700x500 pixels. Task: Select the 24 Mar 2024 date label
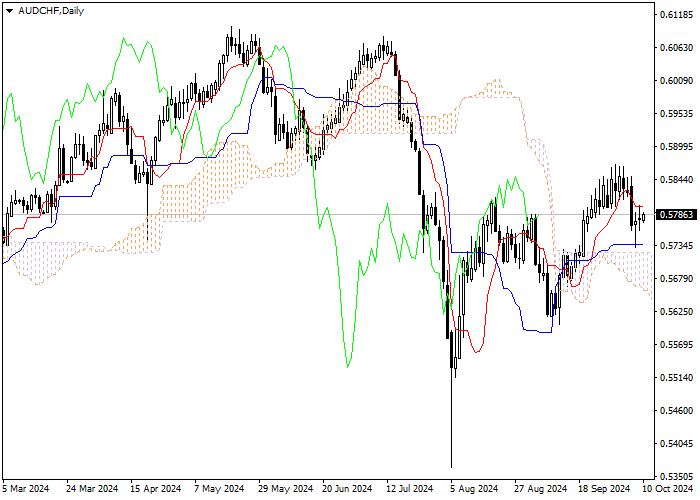tap(92, 489)
